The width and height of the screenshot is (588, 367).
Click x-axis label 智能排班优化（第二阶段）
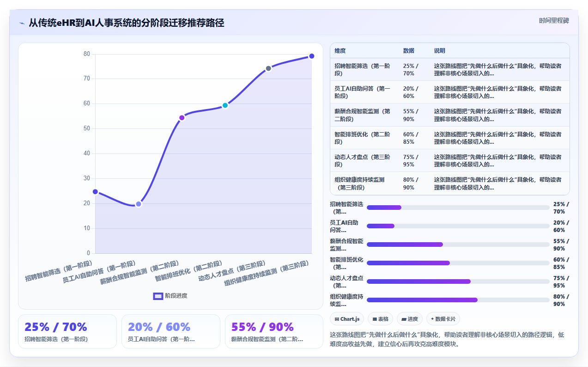pyautogui.click(x=188, y=271)
